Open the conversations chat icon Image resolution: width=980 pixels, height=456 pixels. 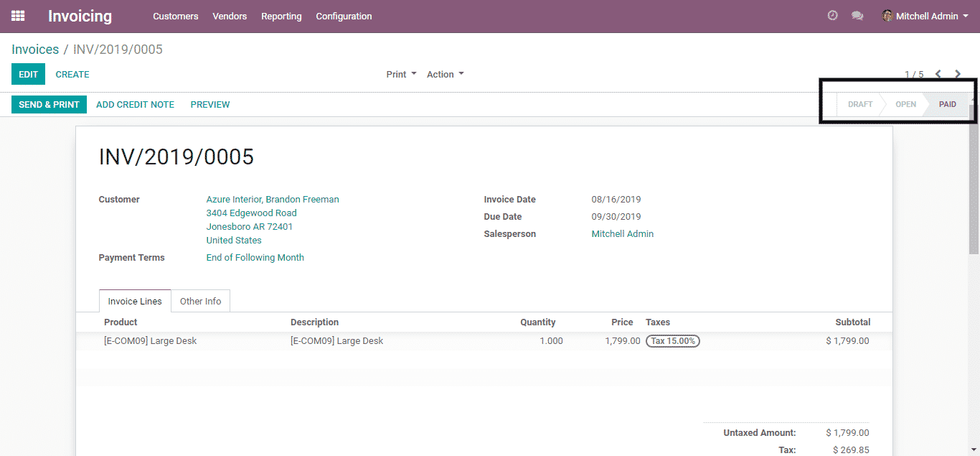857,16
